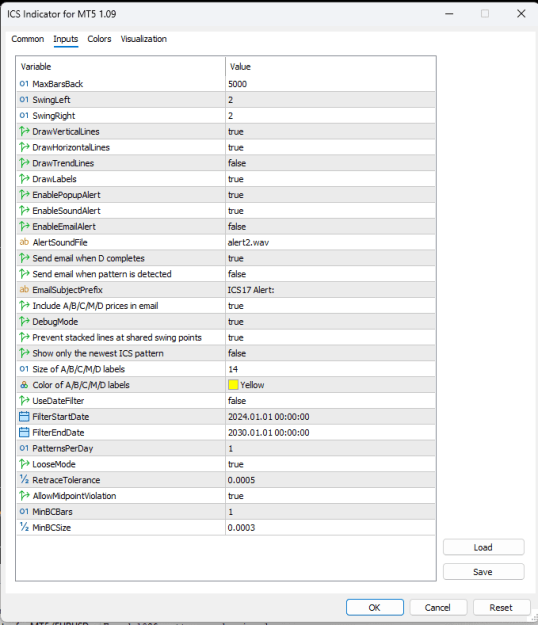Screen dimensions: 538x625
Task: Click the integer icon next to SwingLeft
Action: (x=24, y=100)
